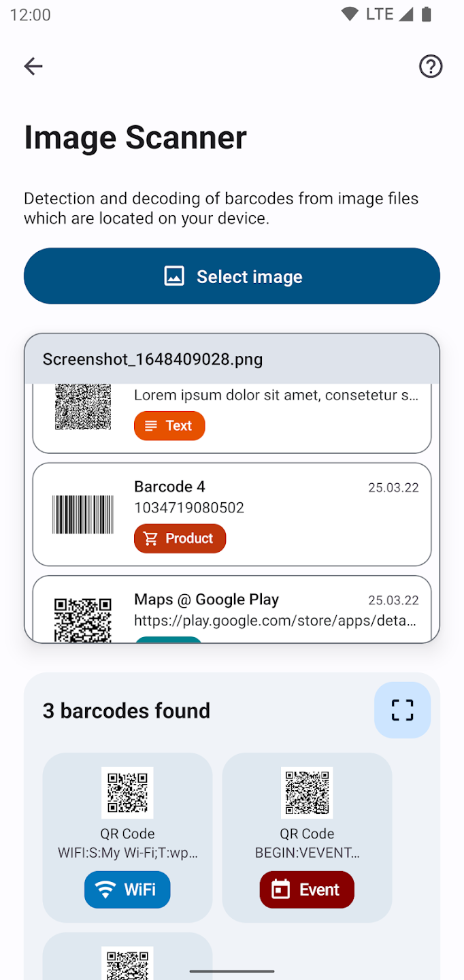The height and width of the screenshot is (980, 464).
Task: Tap the 3 barcodes found heading
Action: click(127, 710)
